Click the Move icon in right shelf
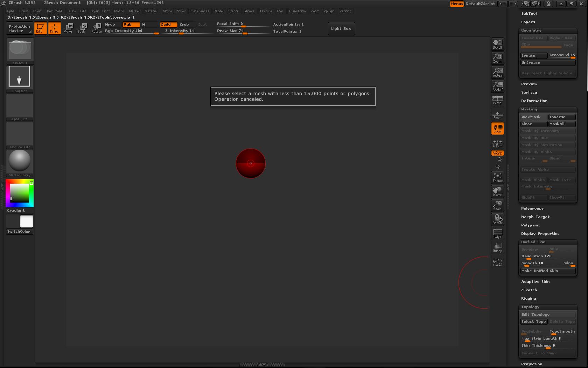Screen dimensions: 588x368 coord(497,191)
